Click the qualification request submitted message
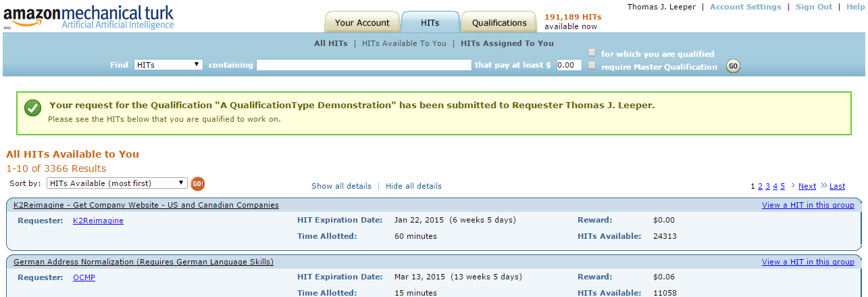868x297 pixels. click(x=352, y=106)
